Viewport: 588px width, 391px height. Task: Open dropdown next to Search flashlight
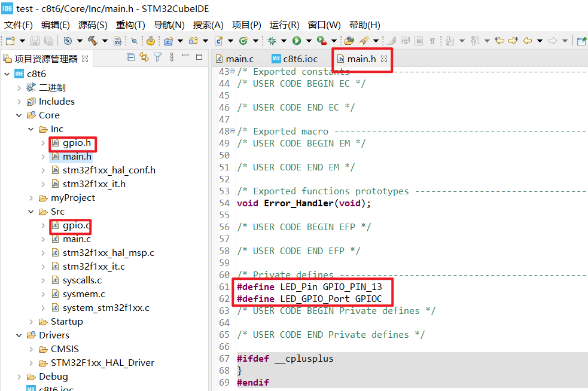(376, 41)
